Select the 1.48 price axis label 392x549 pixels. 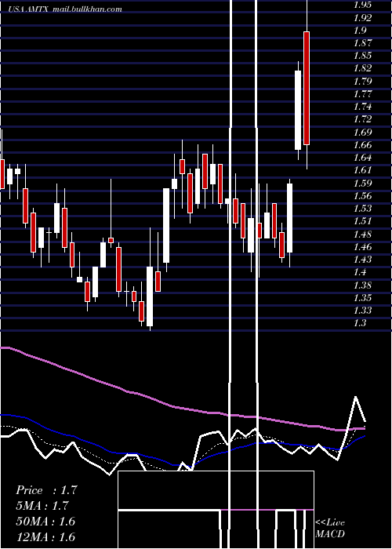point(362,235)
